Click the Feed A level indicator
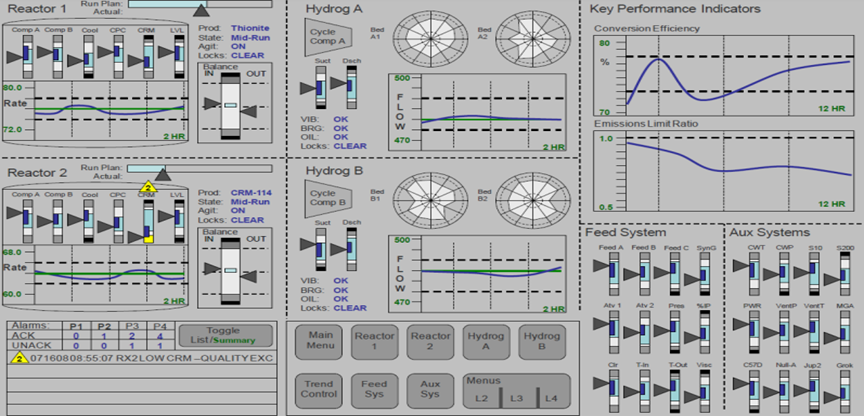Image resolution: width=864 pixels, height=416 pixels. [613, 273]
